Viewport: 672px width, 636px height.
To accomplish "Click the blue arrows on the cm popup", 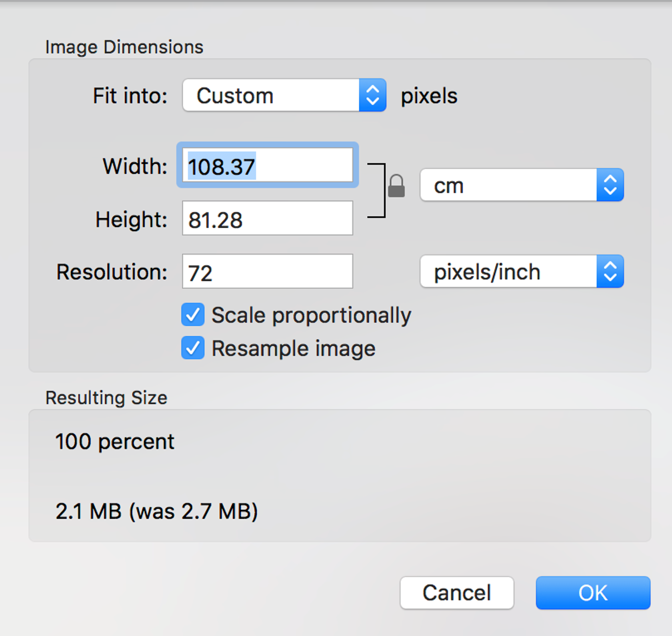I will (x=610, y=185).
